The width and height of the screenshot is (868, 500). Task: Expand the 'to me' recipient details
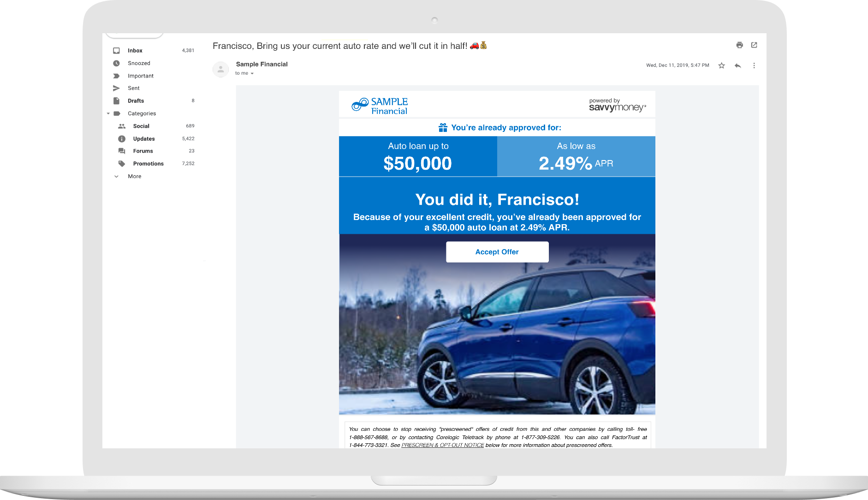click(252, 73)
